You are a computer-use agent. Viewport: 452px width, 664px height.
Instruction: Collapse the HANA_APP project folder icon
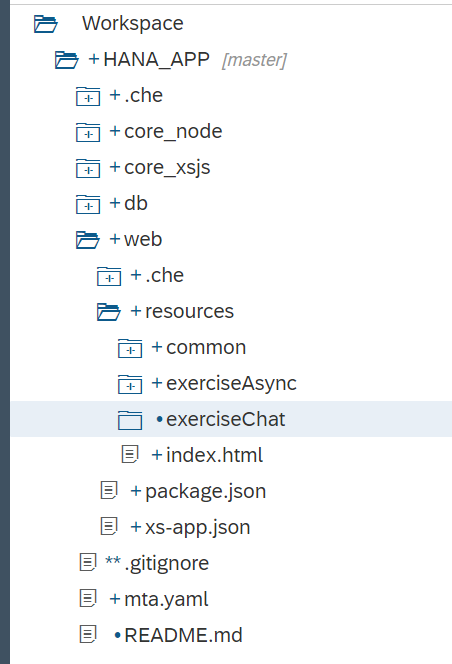pos(67,60)
